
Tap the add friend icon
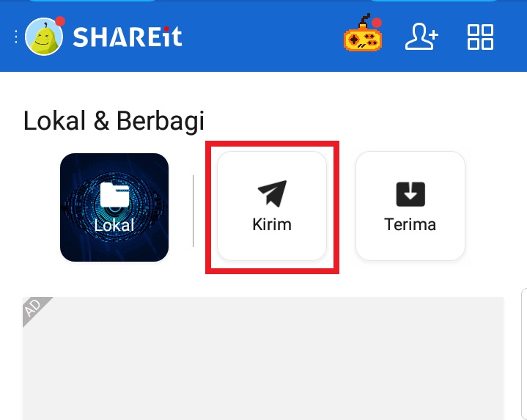coord(421,37)
